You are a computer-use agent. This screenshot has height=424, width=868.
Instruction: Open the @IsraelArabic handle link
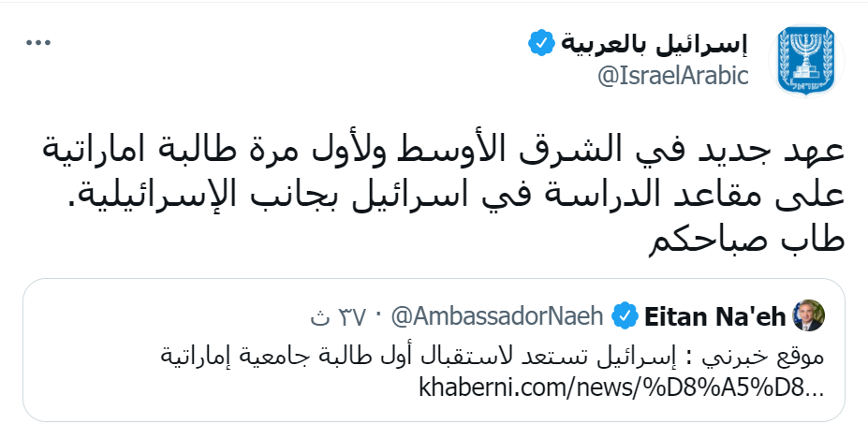click(x=672, y=76)
